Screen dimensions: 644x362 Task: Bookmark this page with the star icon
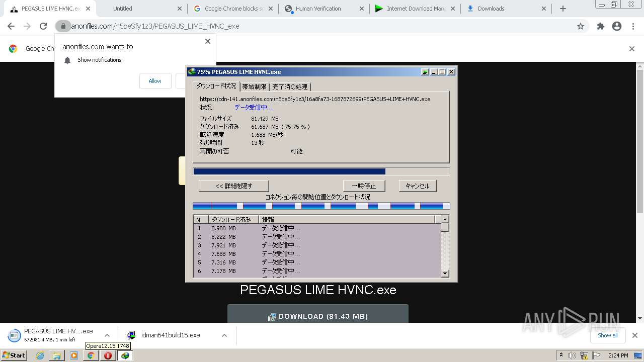(581, 26)
